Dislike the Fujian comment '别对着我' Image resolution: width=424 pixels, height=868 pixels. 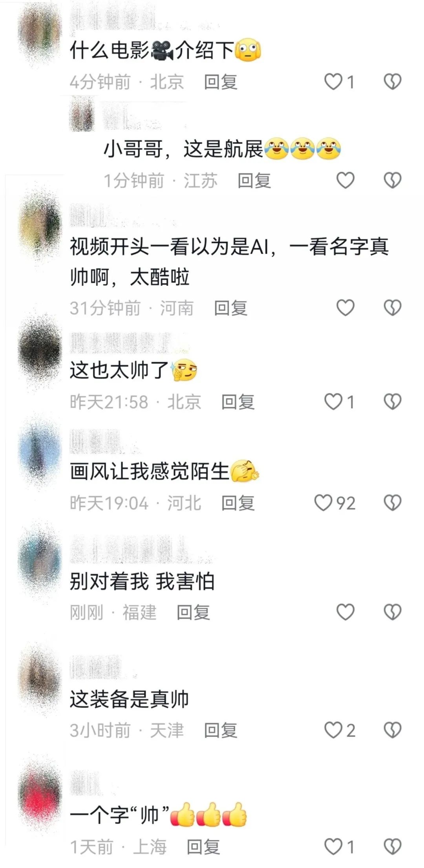[392, 612]
